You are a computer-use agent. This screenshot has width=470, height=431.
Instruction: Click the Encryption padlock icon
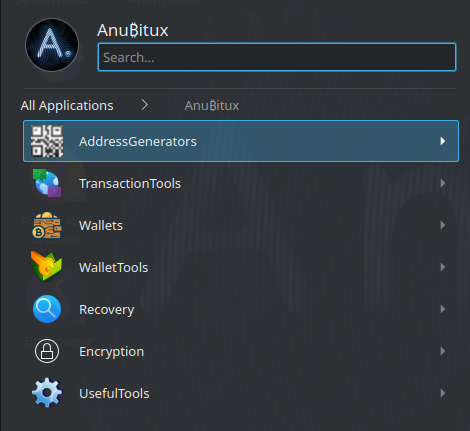[x=47, y=351]
